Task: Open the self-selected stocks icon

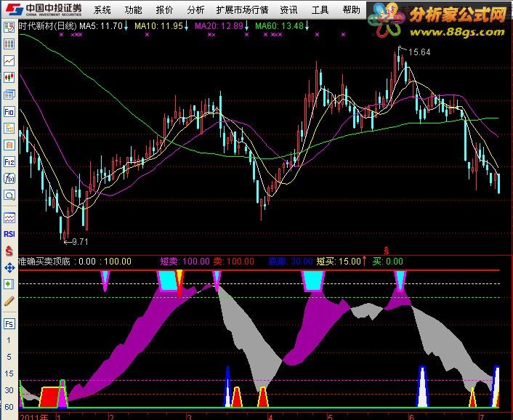Action: point(9,145)
